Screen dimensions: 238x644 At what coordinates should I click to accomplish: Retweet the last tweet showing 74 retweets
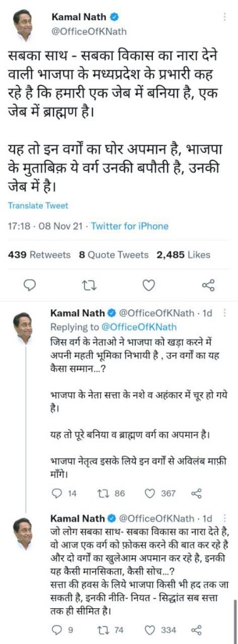tap(111, 630)
